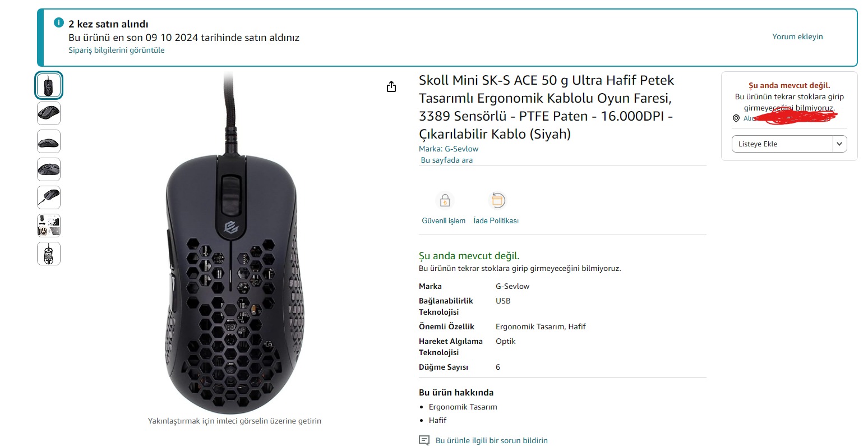868x446 pixels.
Task: Click the Bu sayfada ara link
Action: [447, 160]
